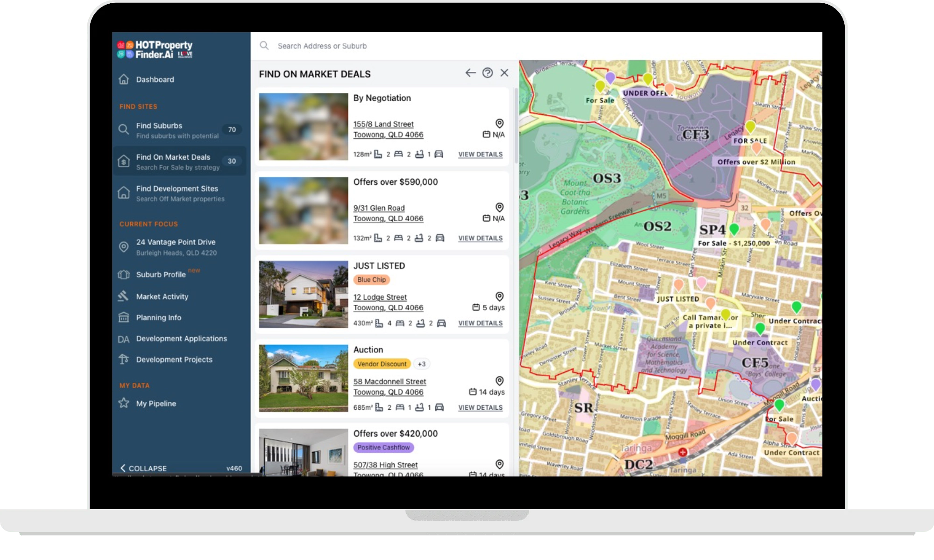Locate 155/8 Land Street with pin icon

point(499,123)
